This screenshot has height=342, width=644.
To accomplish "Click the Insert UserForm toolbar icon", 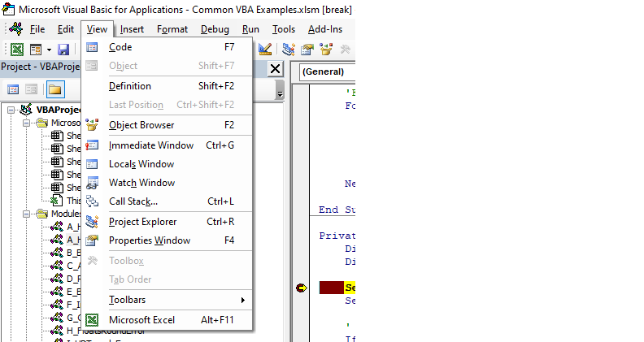I will (36, 50).
